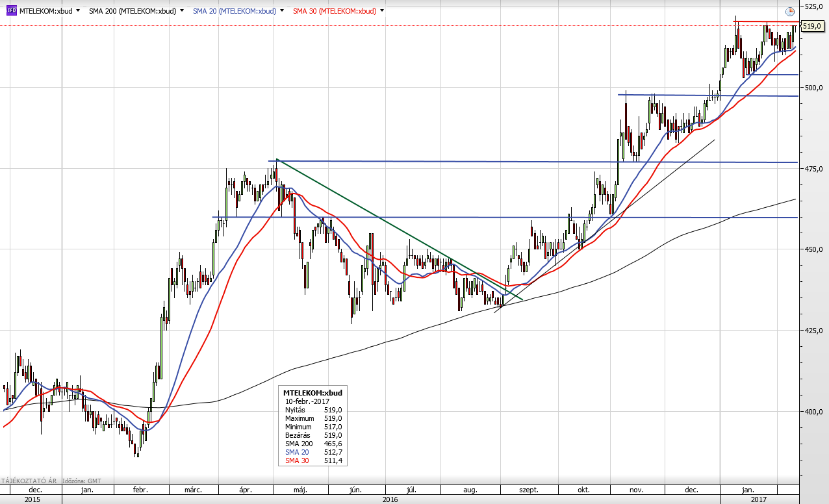This screenshot has height=504, width=829.
Task: Click the 450,0 price axis label
Action: pos(815,249)
